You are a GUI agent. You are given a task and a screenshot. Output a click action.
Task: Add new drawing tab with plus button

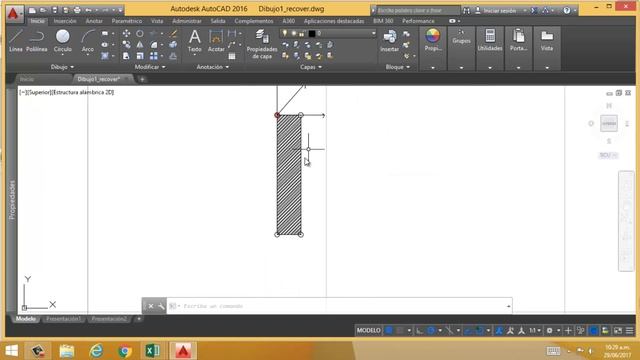coord(142,79)
